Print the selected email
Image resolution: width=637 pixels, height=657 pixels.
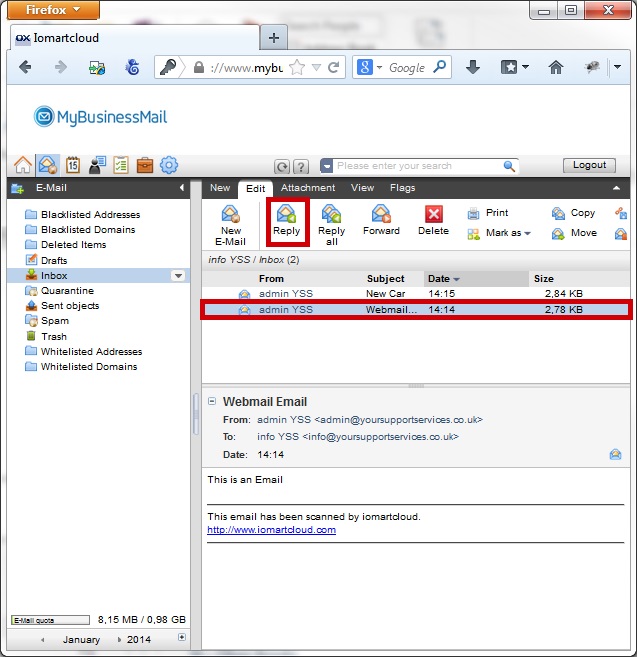[x=488, y=213]
